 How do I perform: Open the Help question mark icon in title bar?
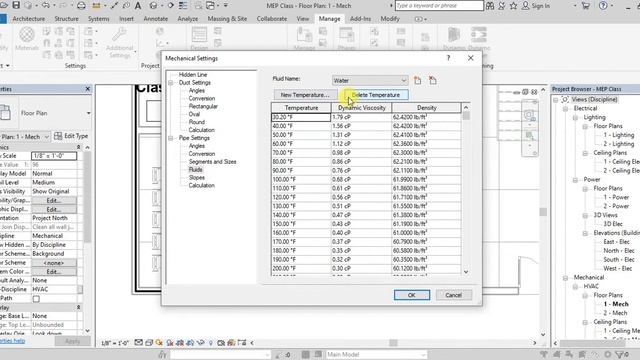pyautogui.click(x=603, y=6)
